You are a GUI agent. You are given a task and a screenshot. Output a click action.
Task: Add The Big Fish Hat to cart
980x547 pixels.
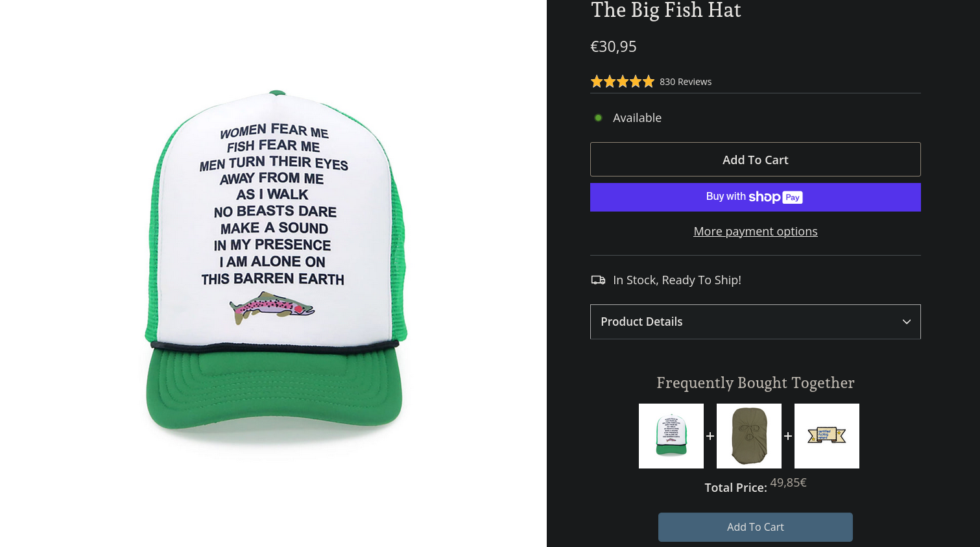(756, 160)
